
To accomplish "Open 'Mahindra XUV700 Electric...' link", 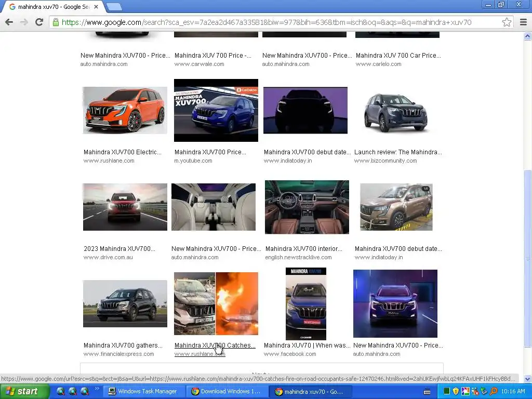I will pyautogui.click(x=123, y=152).
